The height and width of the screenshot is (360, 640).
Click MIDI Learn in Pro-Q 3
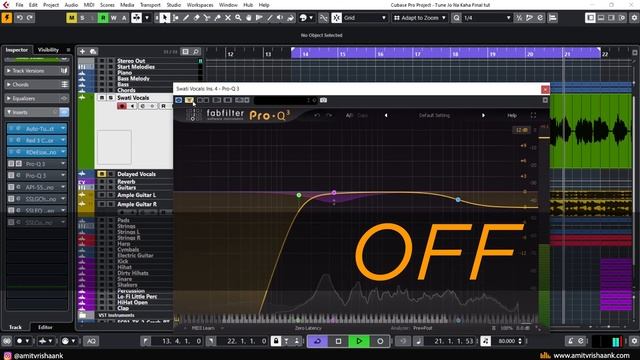(203, 328)
